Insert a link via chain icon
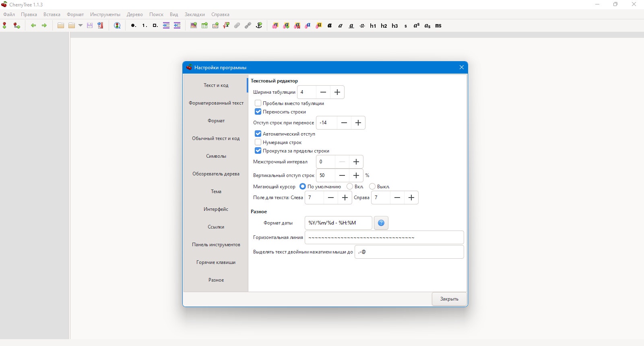 coord(248,25)
